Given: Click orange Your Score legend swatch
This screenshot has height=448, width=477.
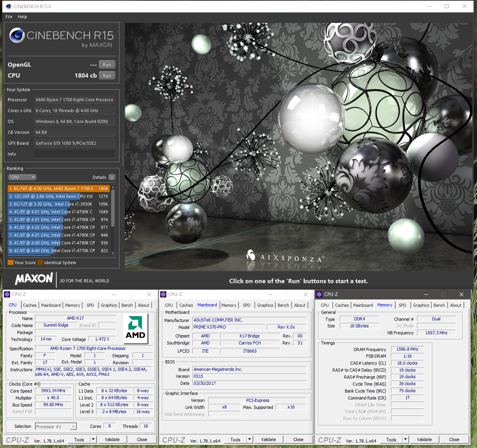Looking at the screenshot, I should 10,263.
